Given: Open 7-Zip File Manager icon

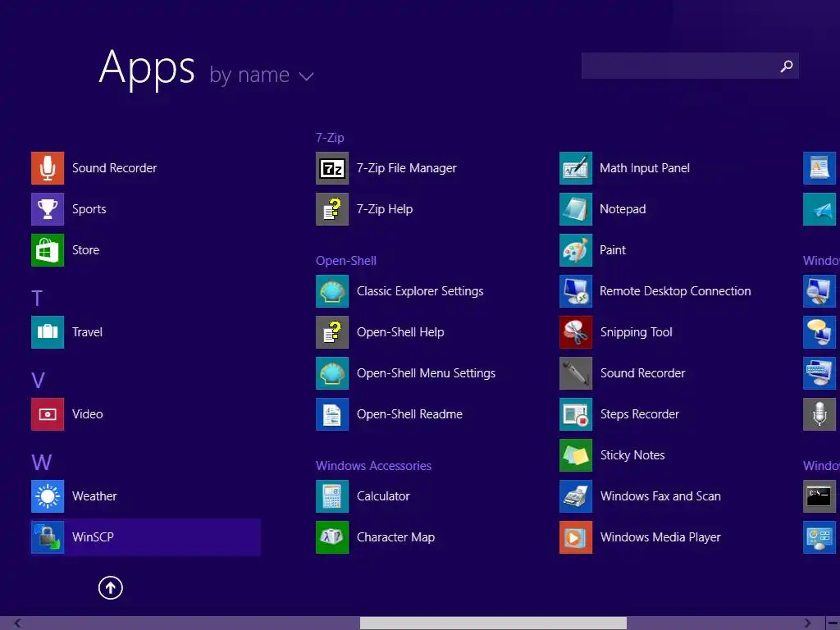Looking at the screenshot, I should 332,167.
